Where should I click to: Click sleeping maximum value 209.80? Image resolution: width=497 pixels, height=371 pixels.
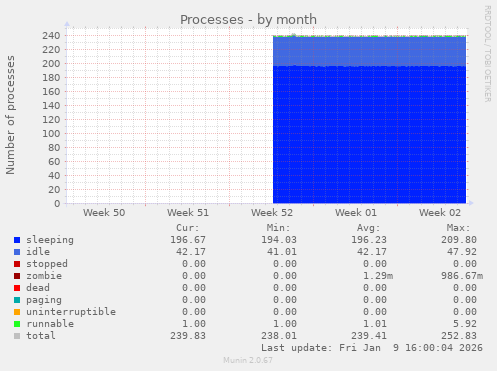point(459,240)
